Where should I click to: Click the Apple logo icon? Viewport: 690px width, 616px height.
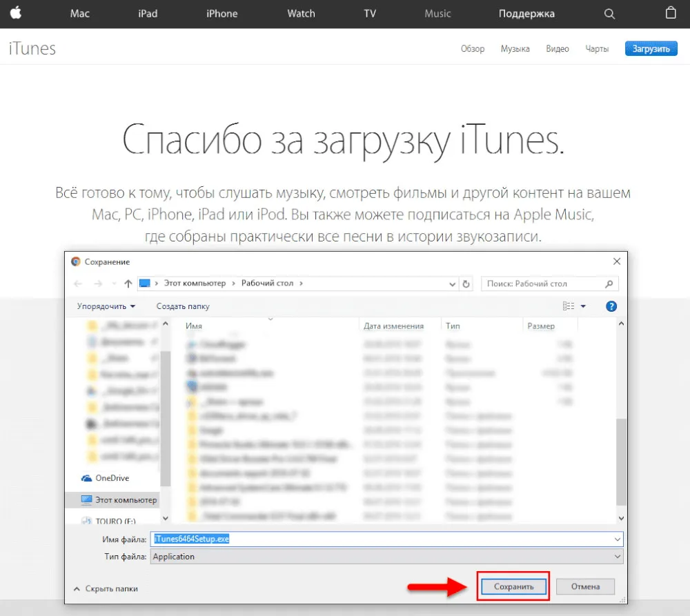(x=15, y=13)
